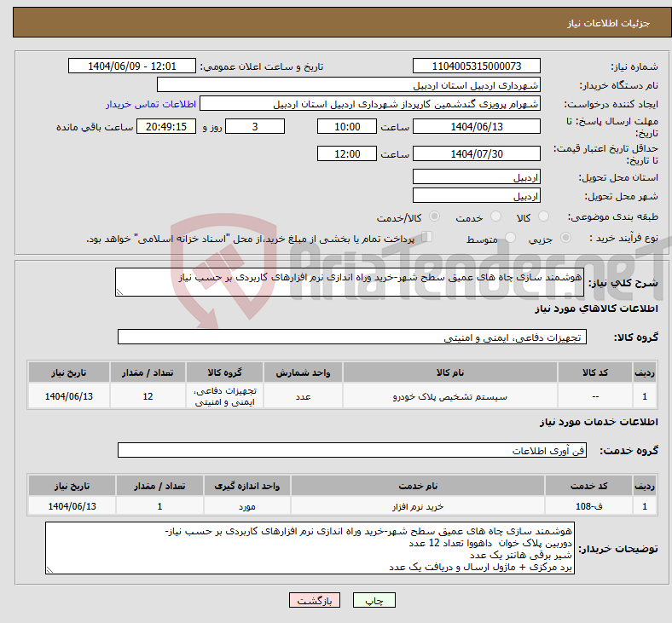This screenshot has width=672, height=623.
Task: Select the کالا/خدمت radio button
Action: pos(434,216)
